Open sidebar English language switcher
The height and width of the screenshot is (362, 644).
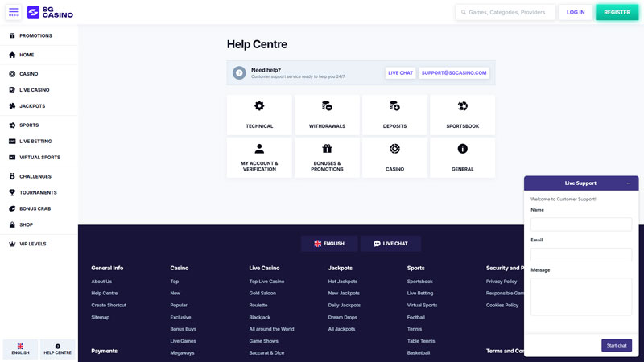(20, 349)
